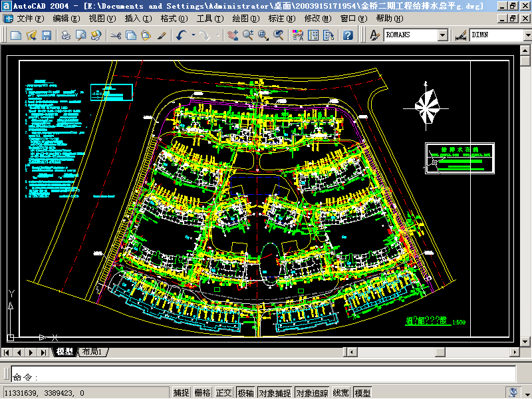
Task: Select the Cut scissors icon
Action: coord(116,35)
